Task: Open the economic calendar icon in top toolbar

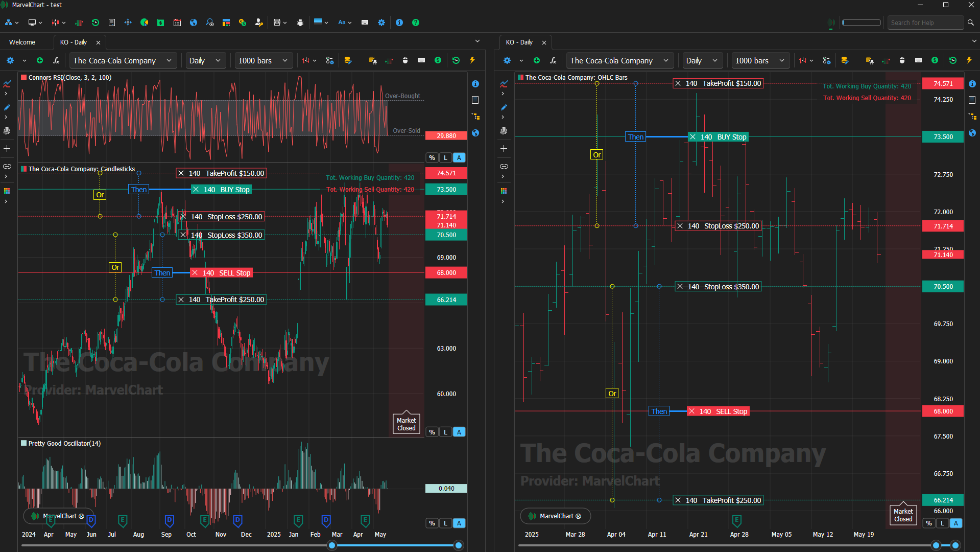Action: pyautogui.click(x=177, y=22)
